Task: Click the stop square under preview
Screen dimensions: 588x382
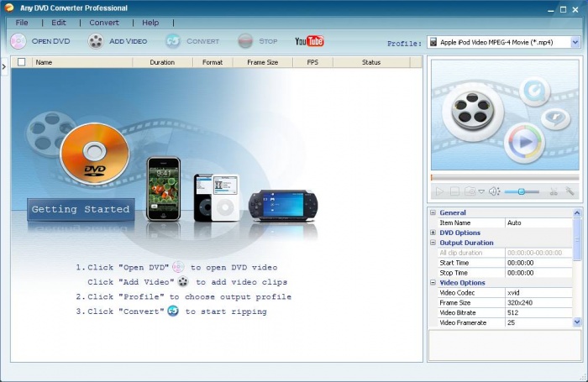Action: [x=454, y=192]
